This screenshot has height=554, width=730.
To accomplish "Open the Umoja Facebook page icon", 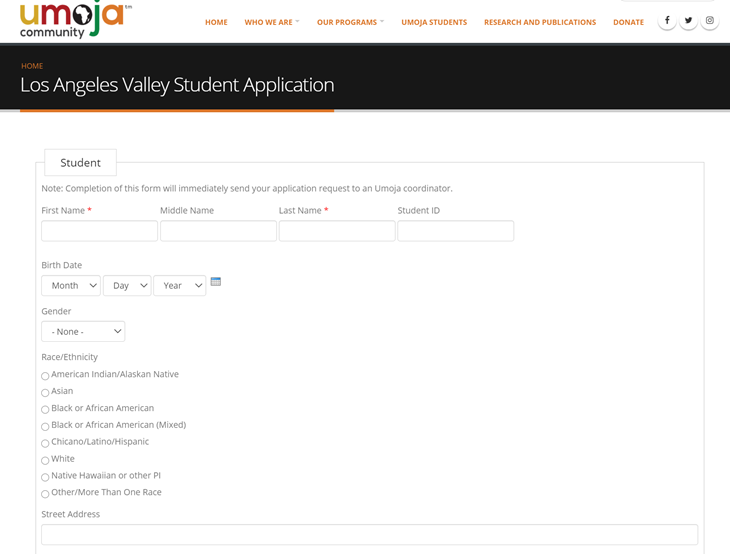I will (667, 20).
